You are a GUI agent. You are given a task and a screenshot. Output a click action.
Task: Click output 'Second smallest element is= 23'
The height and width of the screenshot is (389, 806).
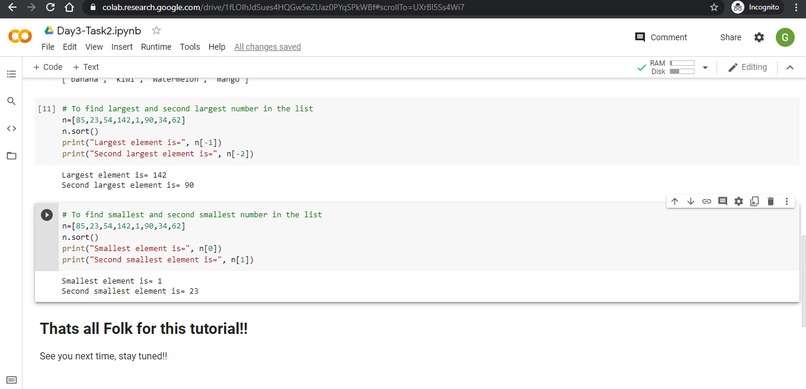(130, 291)
